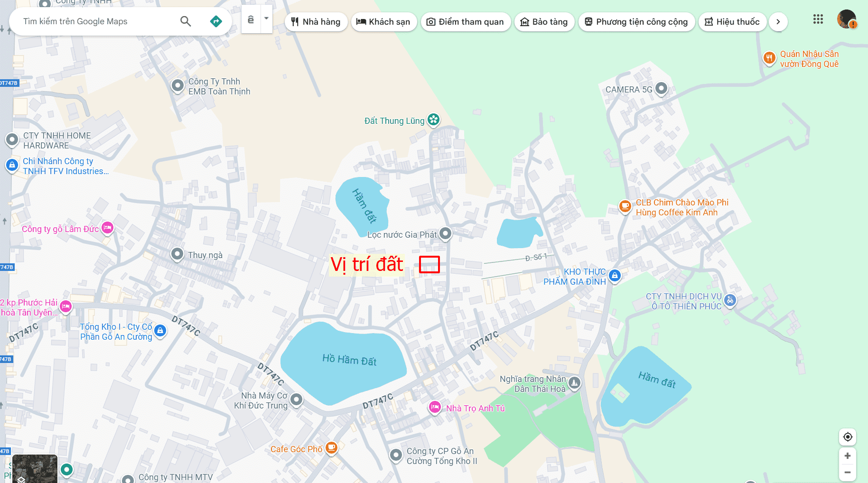Click the search magnifier icon

(x=186, y=21)
